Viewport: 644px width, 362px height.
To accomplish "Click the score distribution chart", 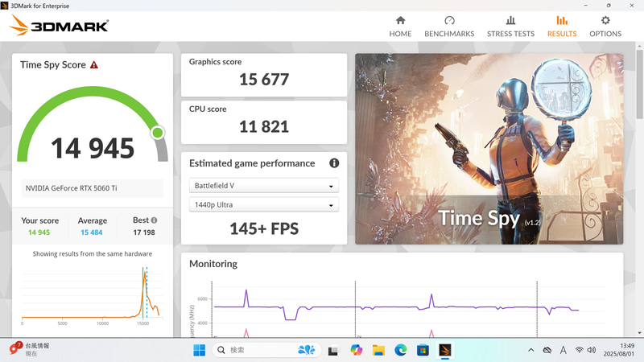I will 92,294.
